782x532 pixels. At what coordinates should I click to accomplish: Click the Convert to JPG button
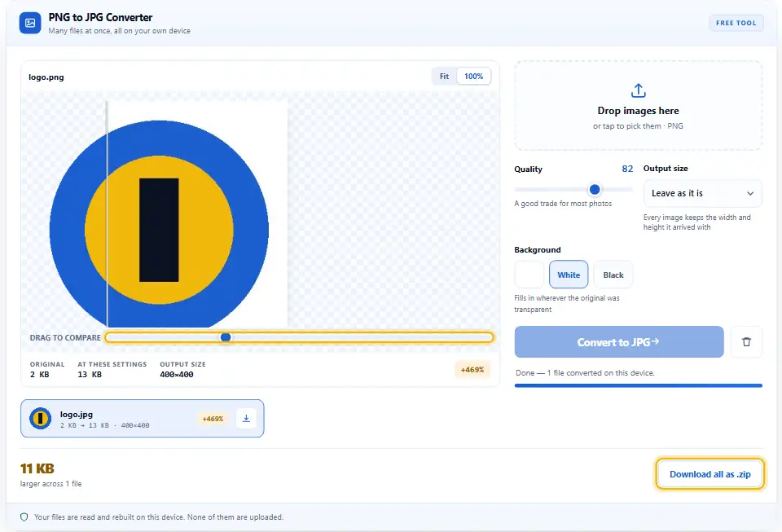pos(619,342)
